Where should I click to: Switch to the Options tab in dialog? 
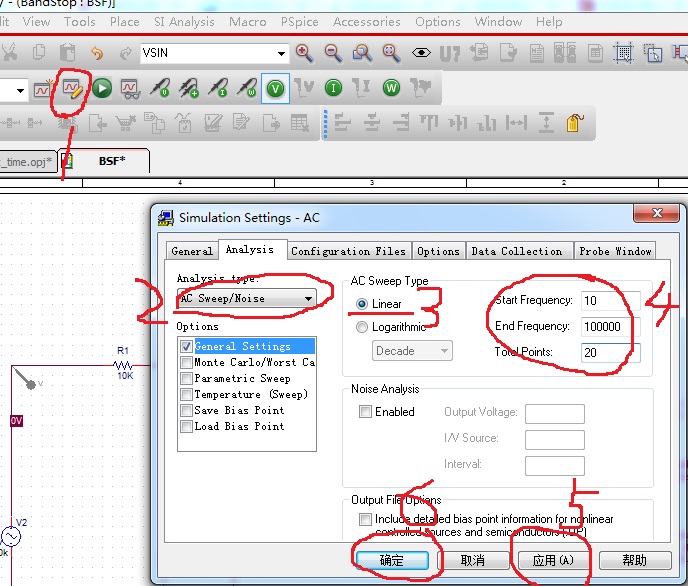coord(438,251)
